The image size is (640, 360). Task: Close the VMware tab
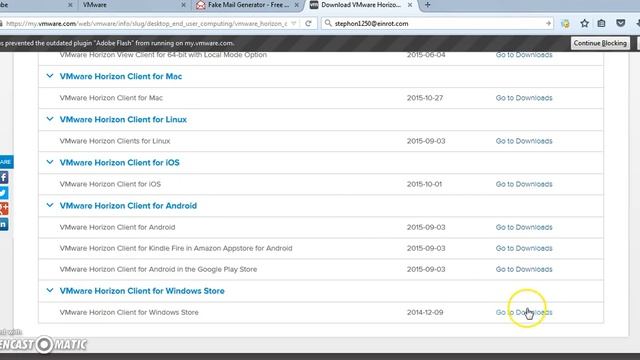pyautogui.click(x=183, y=5)
